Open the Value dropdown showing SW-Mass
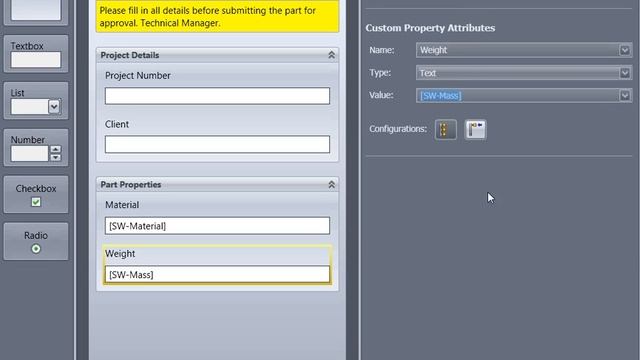The image size is (640, 360). point(624,96)
